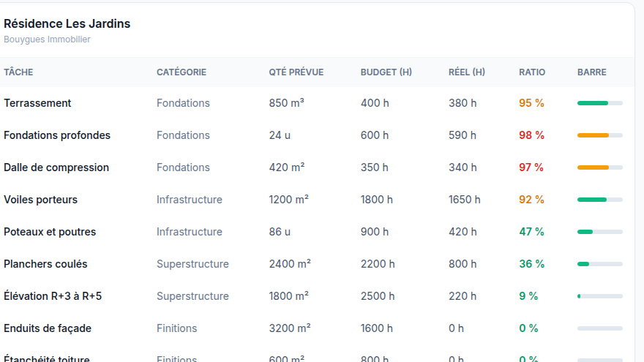Open the Voiles porteurs task
This screenshot has width=644, height=362.
[x=41, y=200]
